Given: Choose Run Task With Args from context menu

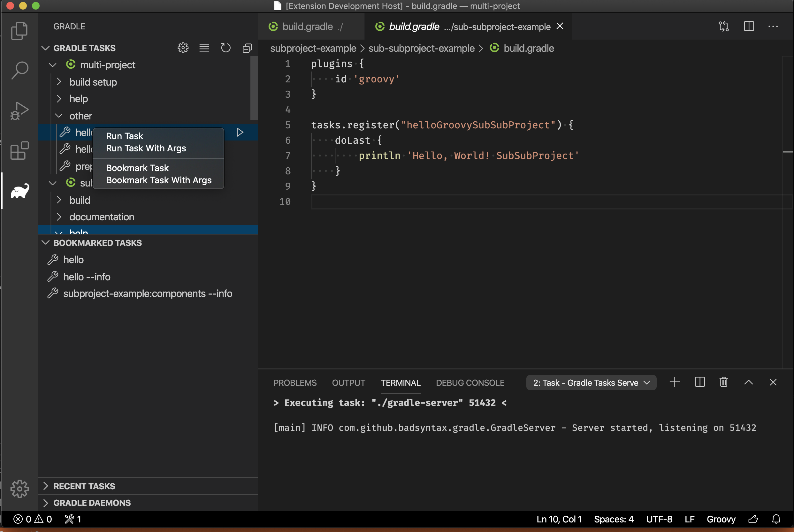Looking at the screenshot, I should [146, 148].
